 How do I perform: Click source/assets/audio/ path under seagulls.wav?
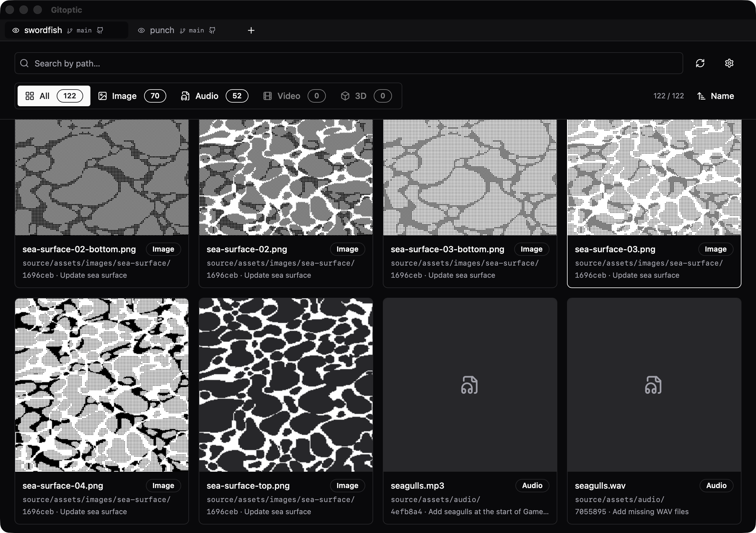tap(619, 499)
